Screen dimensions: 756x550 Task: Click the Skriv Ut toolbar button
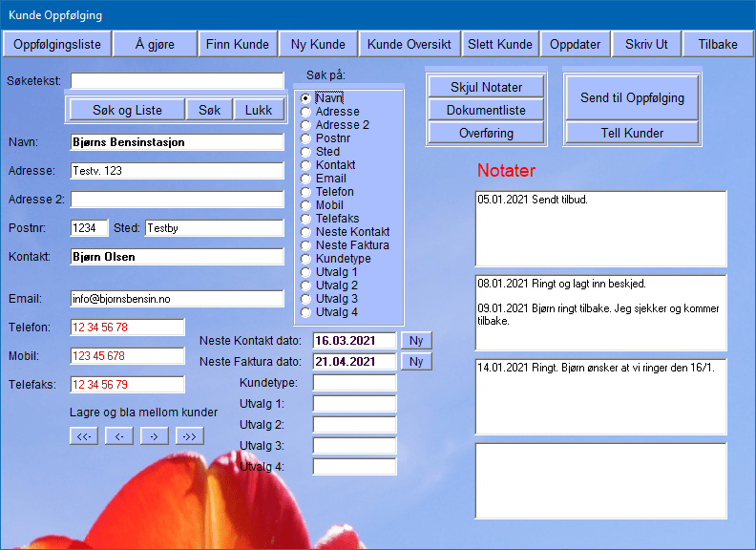646,45
